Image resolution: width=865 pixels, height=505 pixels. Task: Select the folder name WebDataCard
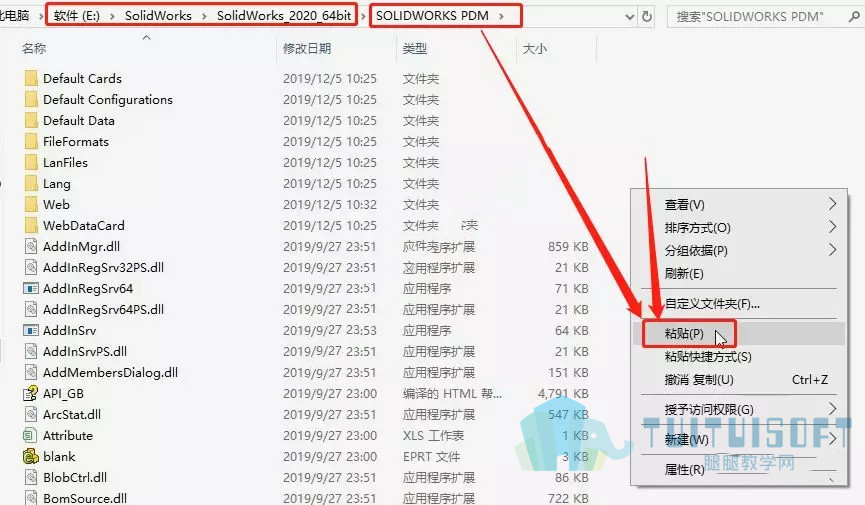click(84, 226)
